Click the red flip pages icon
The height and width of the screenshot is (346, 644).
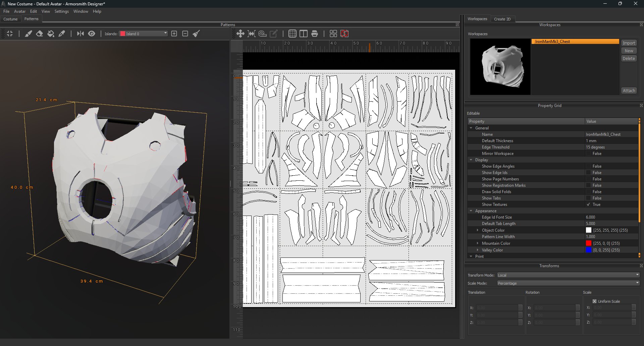click(x=344, y=34)
